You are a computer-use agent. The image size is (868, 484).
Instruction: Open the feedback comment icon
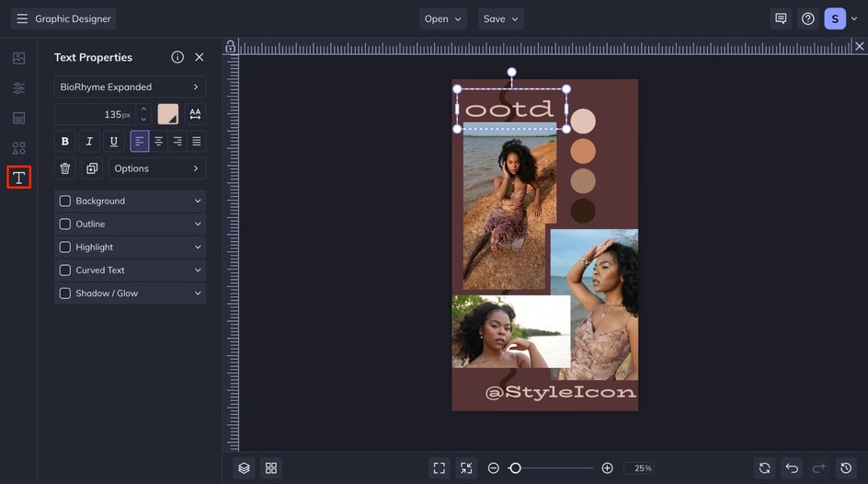[781, 18]
